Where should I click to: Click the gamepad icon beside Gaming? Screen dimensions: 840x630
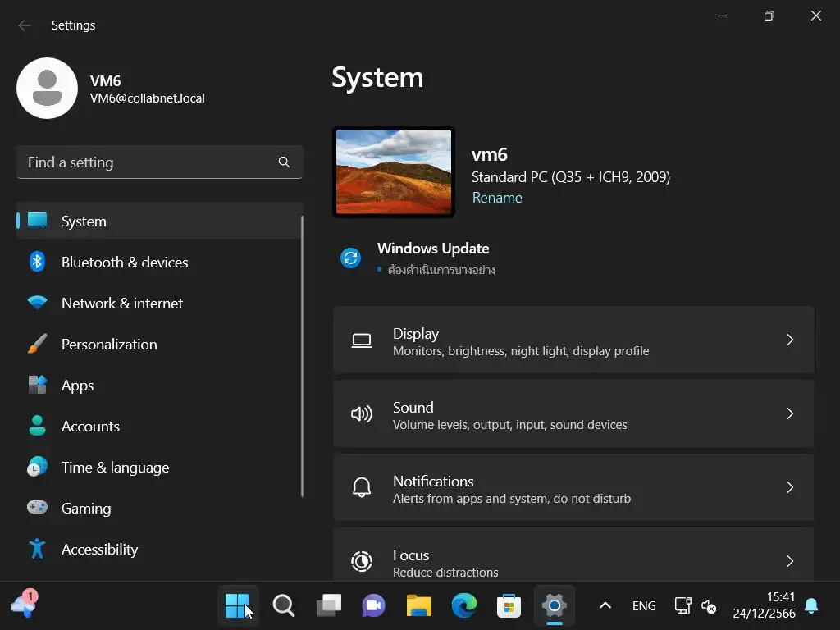pyautogui.click(x=37, y=507)
